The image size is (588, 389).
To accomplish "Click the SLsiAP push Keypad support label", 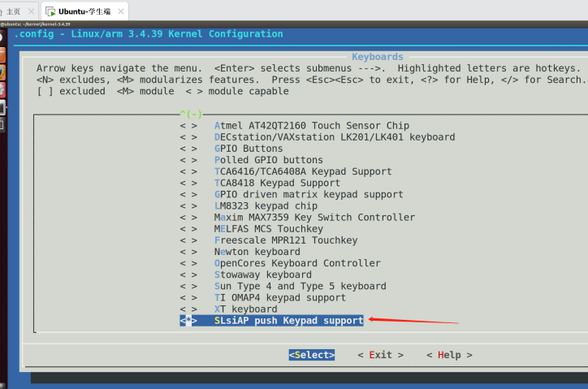I will (x=289, y=321).
